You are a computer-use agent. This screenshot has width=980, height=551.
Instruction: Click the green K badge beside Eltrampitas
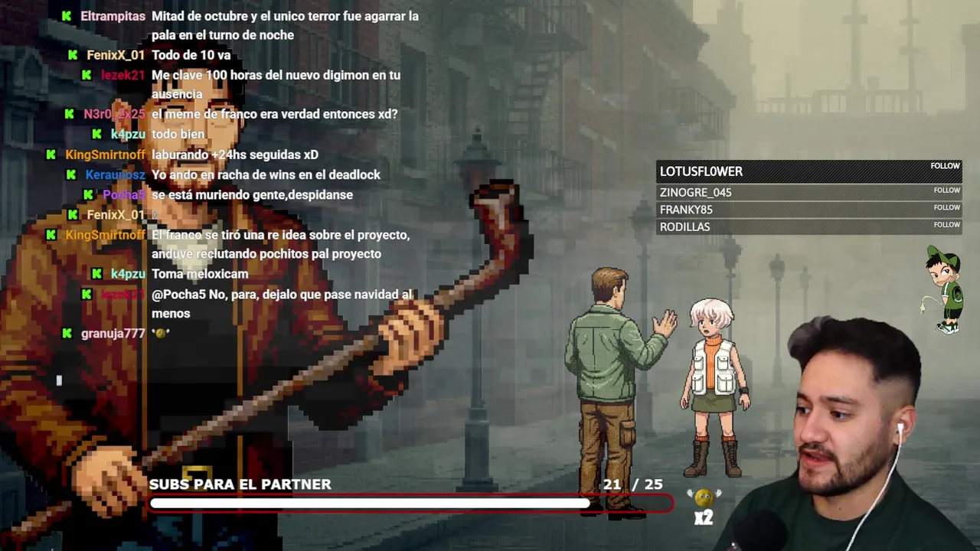pyautogui.click(x=67, y=15)
